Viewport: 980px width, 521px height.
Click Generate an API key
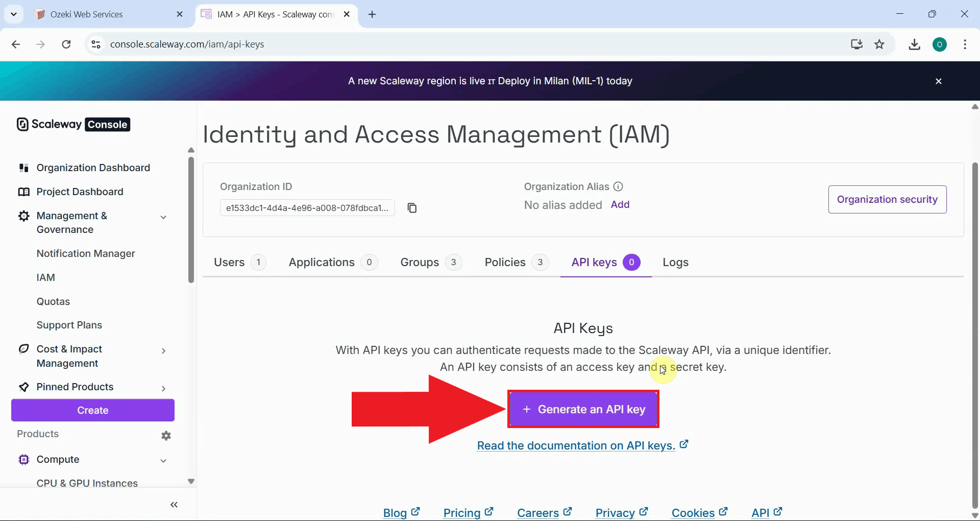click(583, 409)
